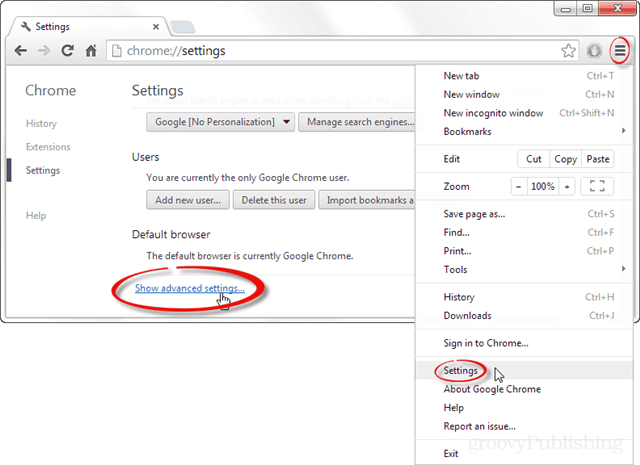
Task: Open a new tab with the tab button
Action: point(182,27)
